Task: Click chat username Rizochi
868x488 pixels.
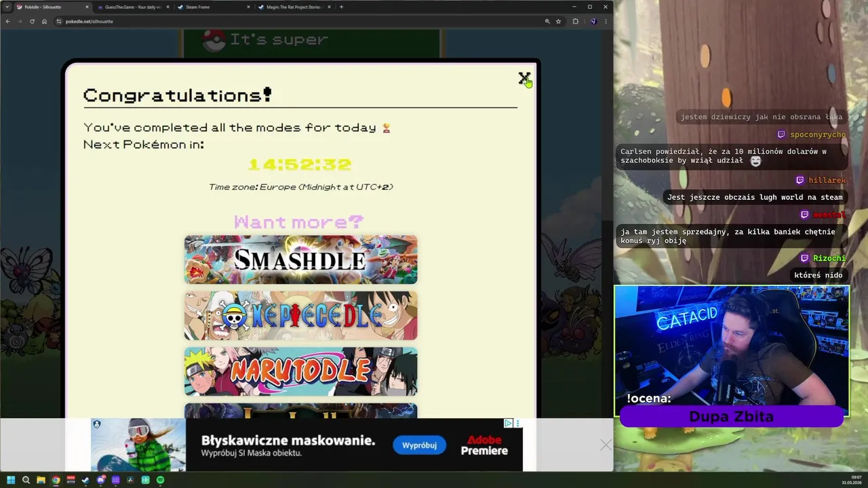Action: pos(829,258)
